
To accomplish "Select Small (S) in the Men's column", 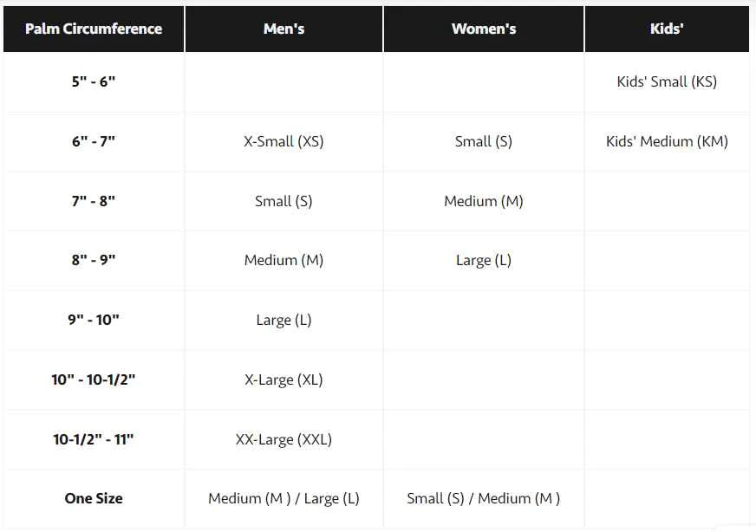I will pyautogui.click(x=283, y=201).
